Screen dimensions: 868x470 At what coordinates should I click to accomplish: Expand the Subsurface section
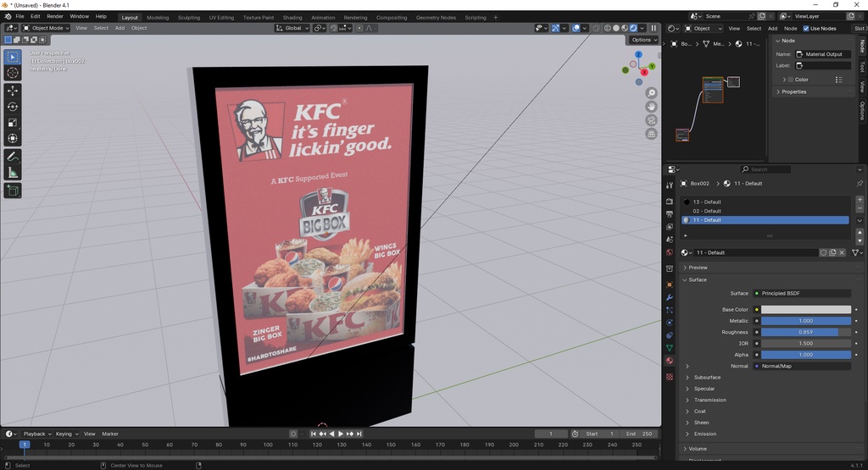pos(707,377)
